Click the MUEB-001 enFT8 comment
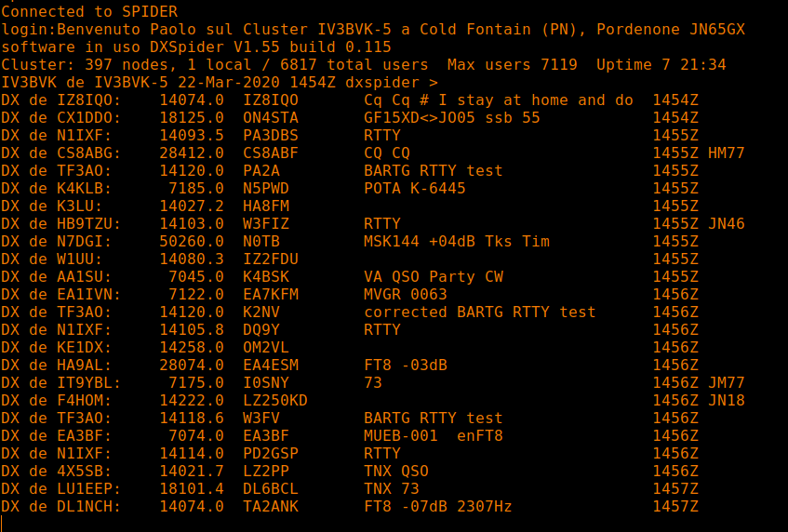The image size is (788, 532). click(x=434, y=435)
